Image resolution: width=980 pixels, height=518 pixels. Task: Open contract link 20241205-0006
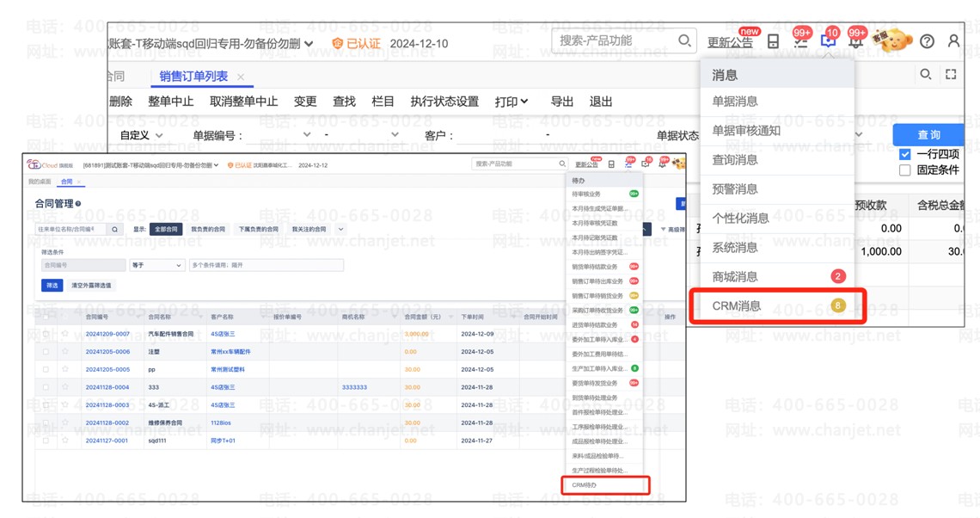107,352
